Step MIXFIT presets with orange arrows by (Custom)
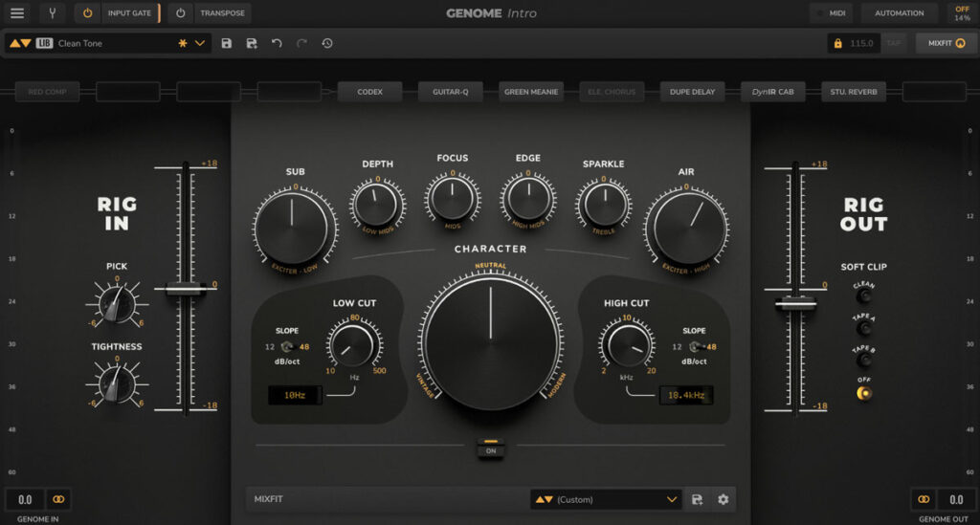This screenshot has width=980, height=525. [x=544, y=499]
